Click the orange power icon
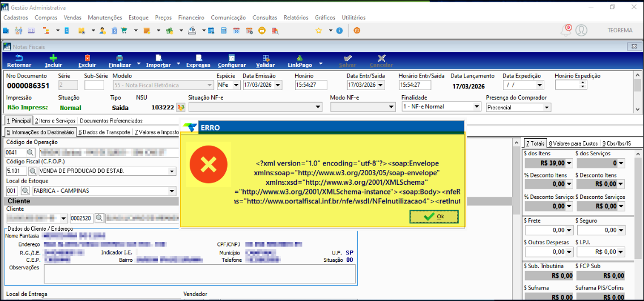The width and height of the screenshot is (644, 301). click(x=357, y=31)
